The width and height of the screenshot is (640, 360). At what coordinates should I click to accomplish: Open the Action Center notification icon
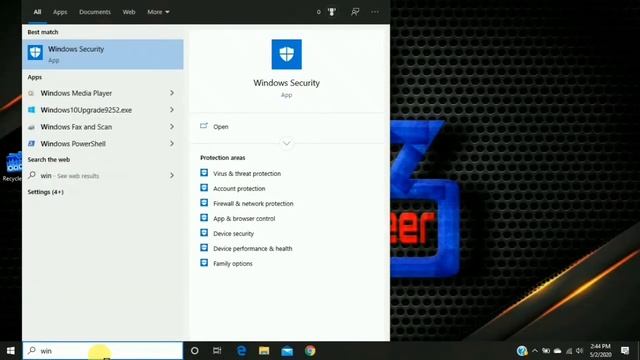point(625,351)
